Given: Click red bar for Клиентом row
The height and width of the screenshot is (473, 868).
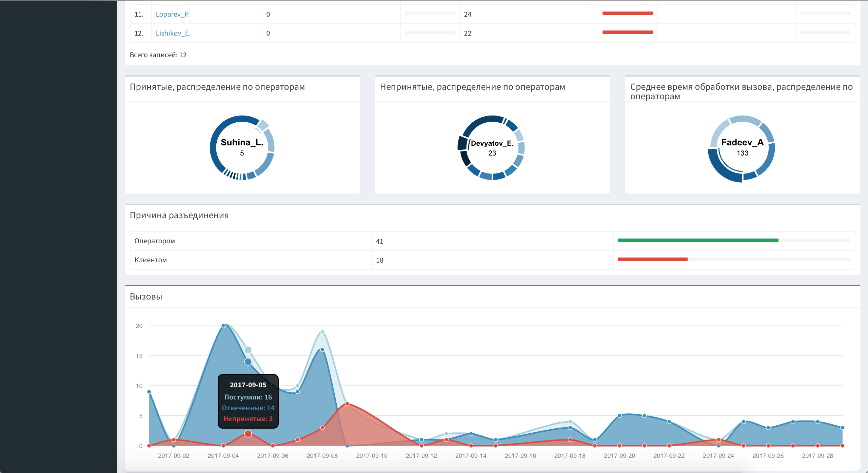Looking at the screenshot, I should point(652,259).
